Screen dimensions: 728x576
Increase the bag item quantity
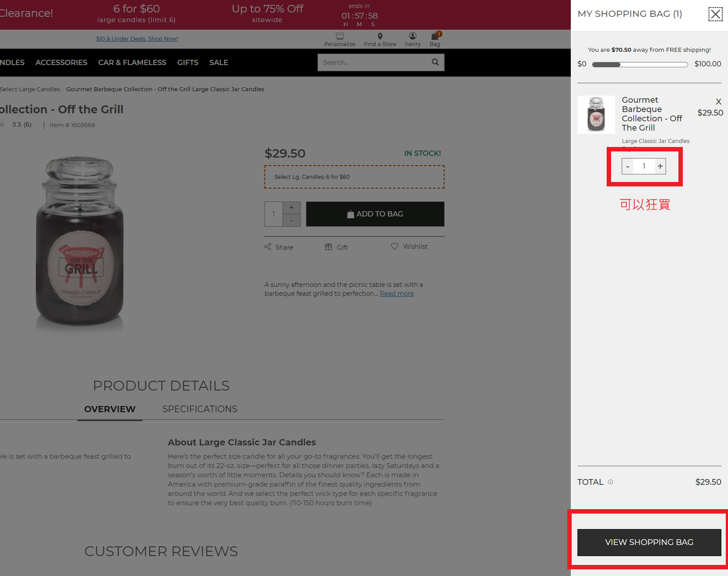click(x=660, y=166)
